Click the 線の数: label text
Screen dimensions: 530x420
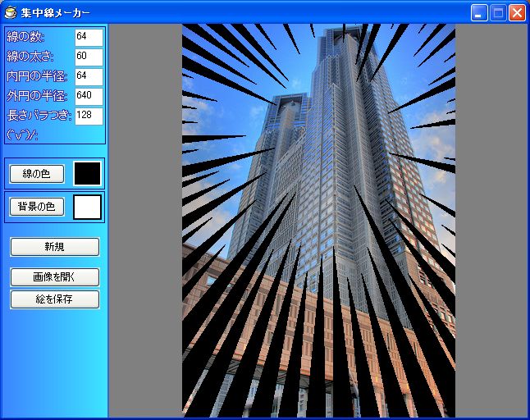25,37
